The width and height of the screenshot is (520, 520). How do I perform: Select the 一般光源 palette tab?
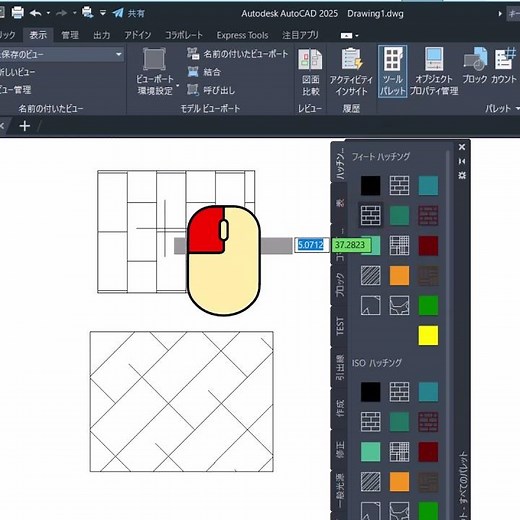pyautogui.click(x=340, y=490)
